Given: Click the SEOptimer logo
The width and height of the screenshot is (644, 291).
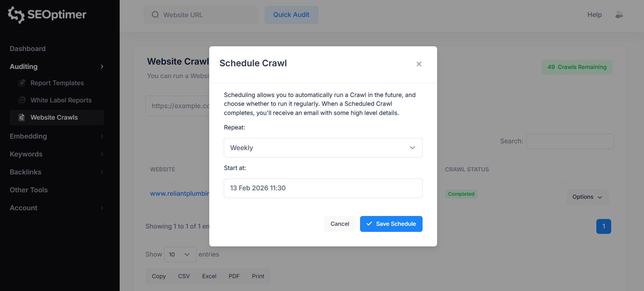Looking at the screenshot, I should [x=46, y=15].
